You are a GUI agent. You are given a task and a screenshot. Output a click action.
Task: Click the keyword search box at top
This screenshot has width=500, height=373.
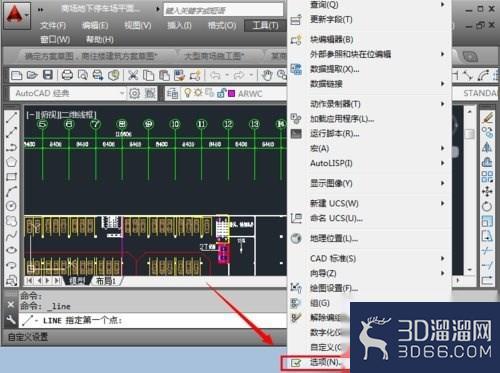point(223,10)
